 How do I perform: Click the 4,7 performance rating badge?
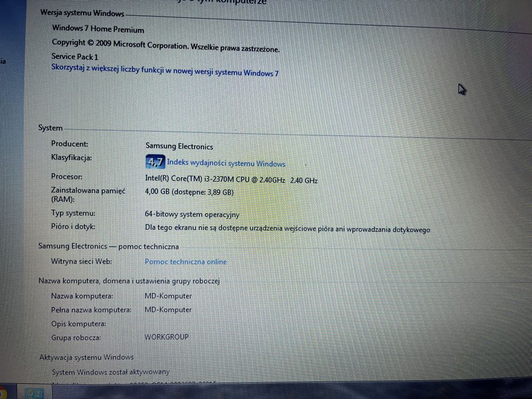[156, 162]
